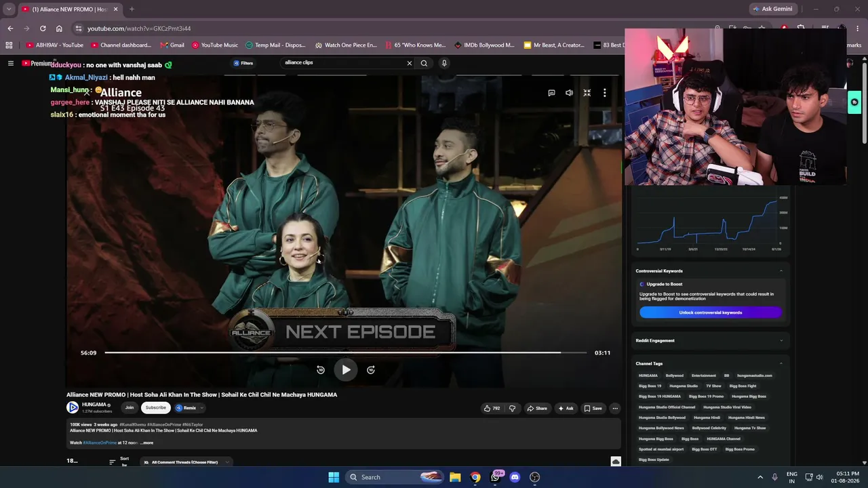Viewport: 868px width, 488px height.
Task: Open the Windows Start menu
Action: pos(334,477)
